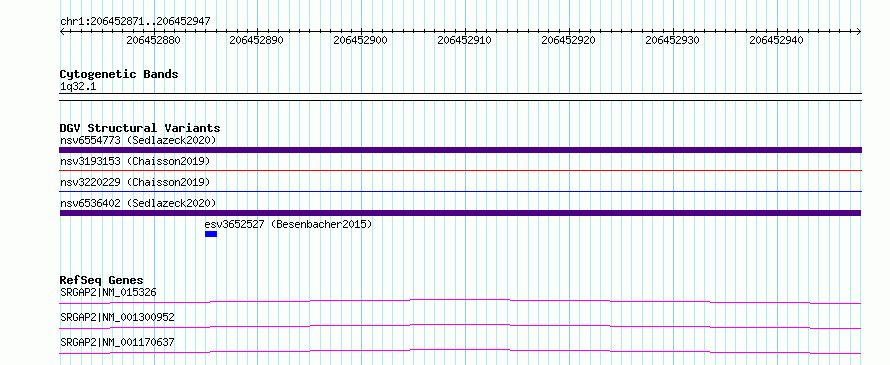Screen dimensions: 890x365
Task: Click the RefSeq Genes track title
Action: [102, 280]
